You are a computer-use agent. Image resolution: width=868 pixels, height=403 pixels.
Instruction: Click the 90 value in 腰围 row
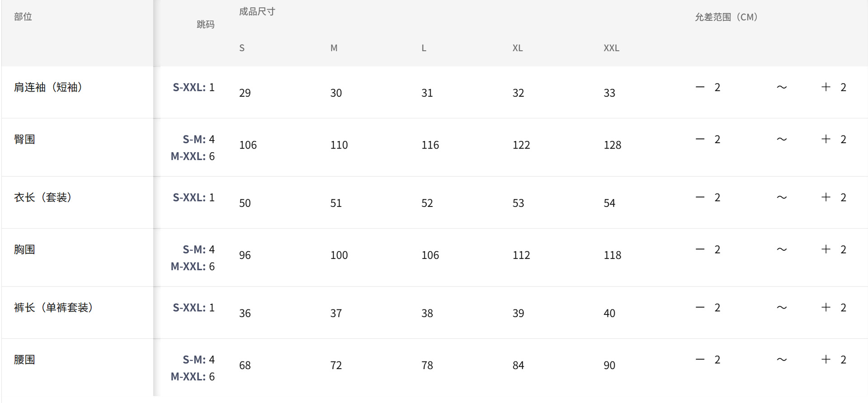pos(609,366)
